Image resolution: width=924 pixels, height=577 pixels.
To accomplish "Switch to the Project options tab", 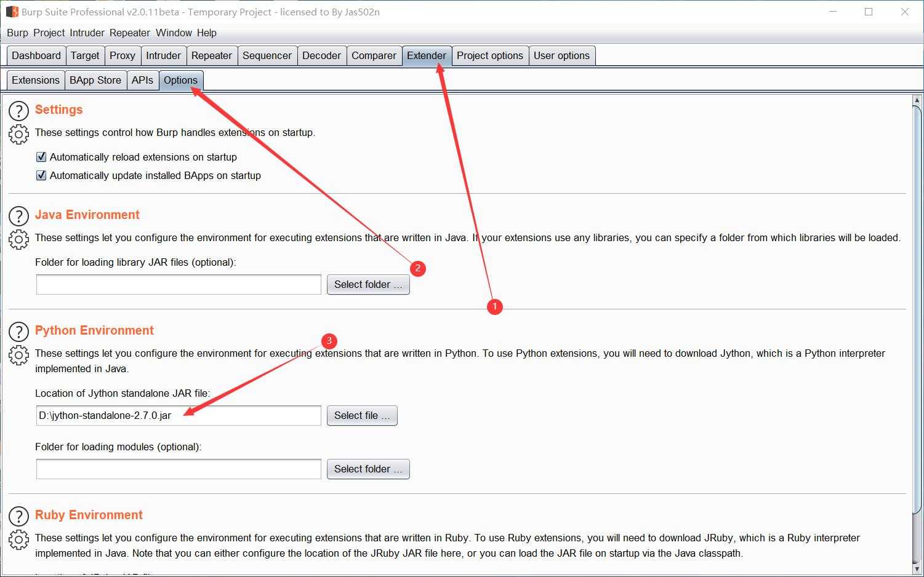I will (490, 55).
